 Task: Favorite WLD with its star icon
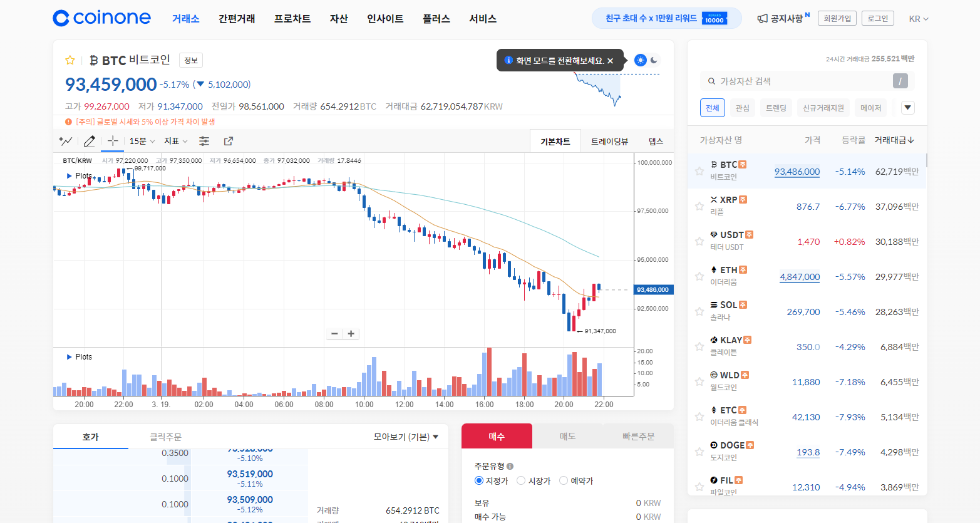(699, 381)
